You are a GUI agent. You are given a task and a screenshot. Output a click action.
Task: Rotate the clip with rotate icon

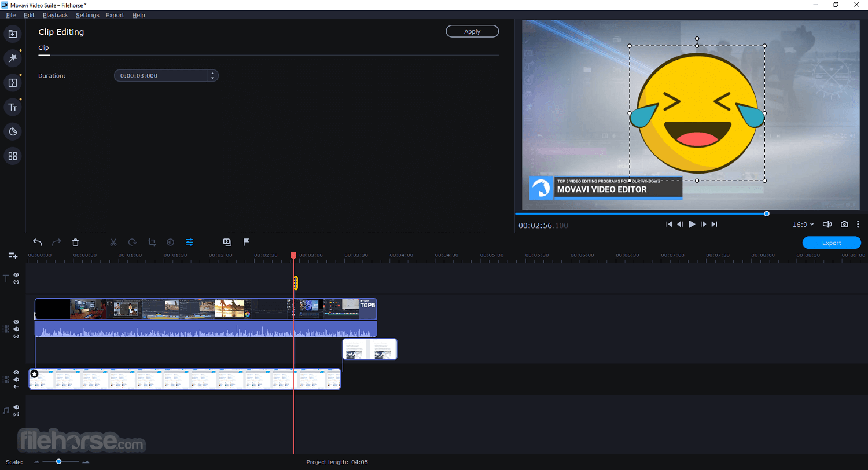coord(133,242)
